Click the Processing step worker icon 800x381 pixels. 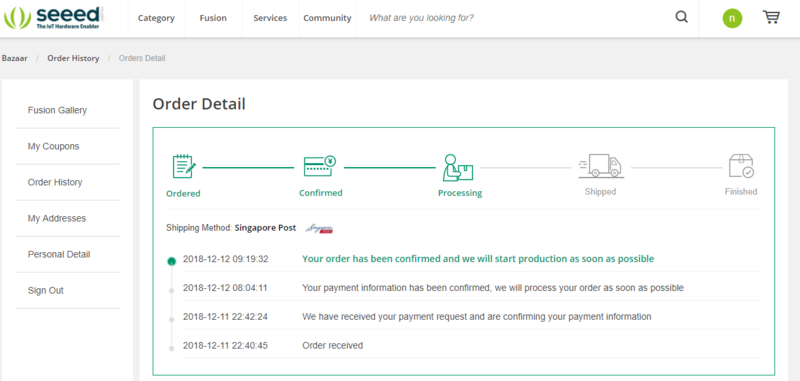[457, 167]
